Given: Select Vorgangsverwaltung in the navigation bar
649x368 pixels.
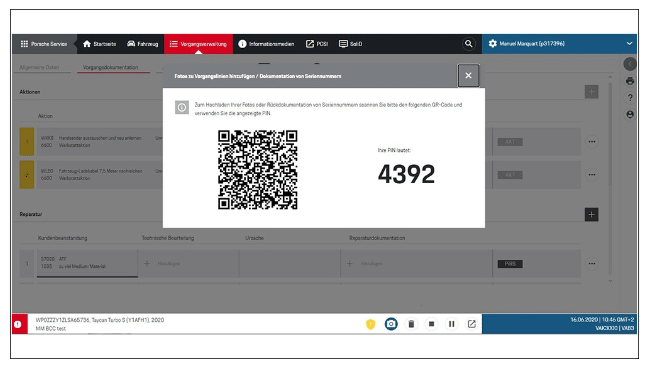Looking at the screenshot, I should 198,44.
